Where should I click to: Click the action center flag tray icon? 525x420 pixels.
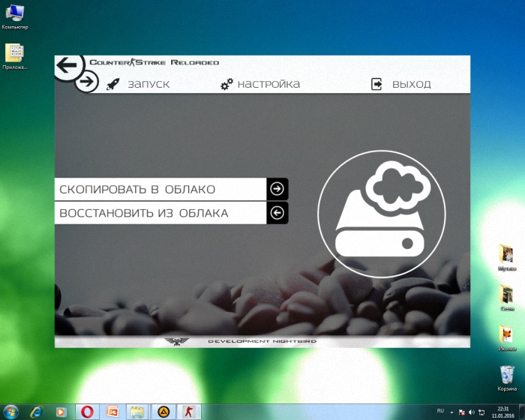coord(461,412)
